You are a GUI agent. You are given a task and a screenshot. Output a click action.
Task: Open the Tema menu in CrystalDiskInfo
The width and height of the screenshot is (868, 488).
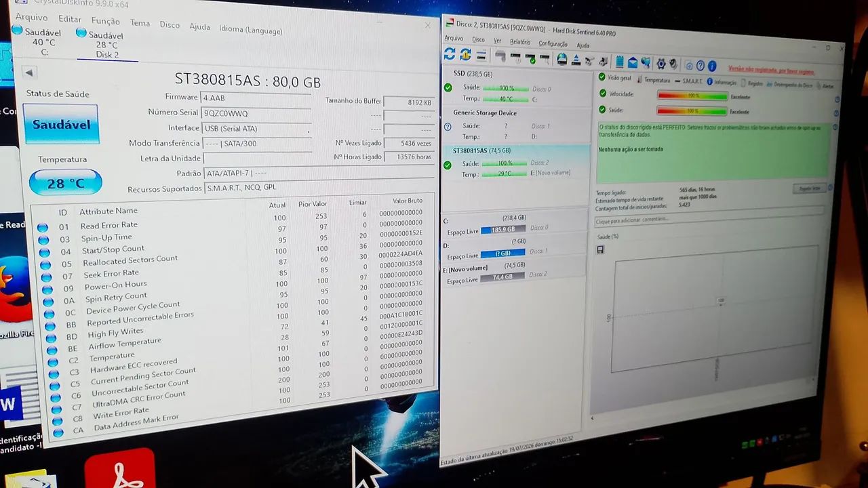coord(140,23)
